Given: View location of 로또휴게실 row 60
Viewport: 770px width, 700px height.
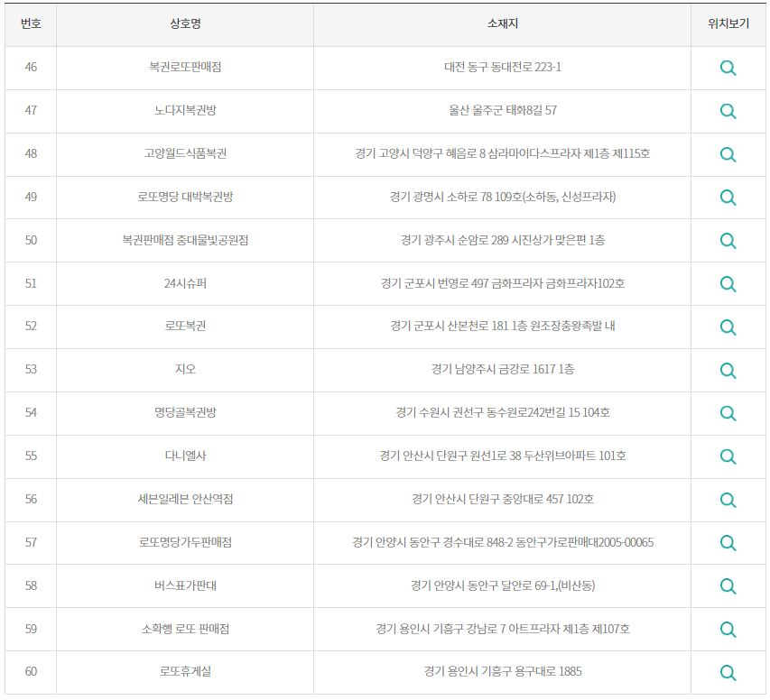Looking at the screenshot, I should [x=728, y=673].
